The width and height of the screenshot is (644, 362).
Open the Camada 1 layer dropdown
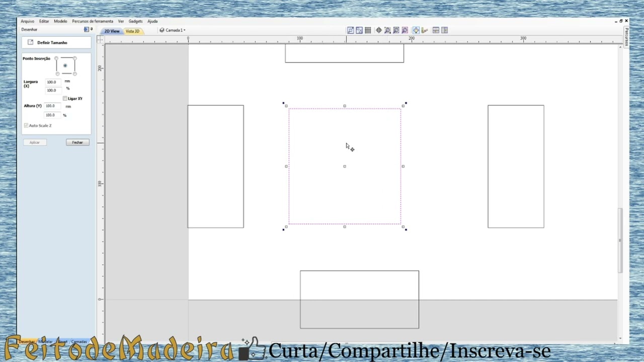pos(175,30)
